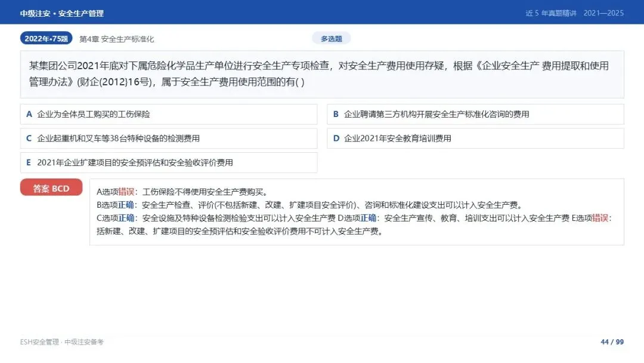Click the page number 44 / 99
This screenshot has width=644, height=363.
pos(612,342)
